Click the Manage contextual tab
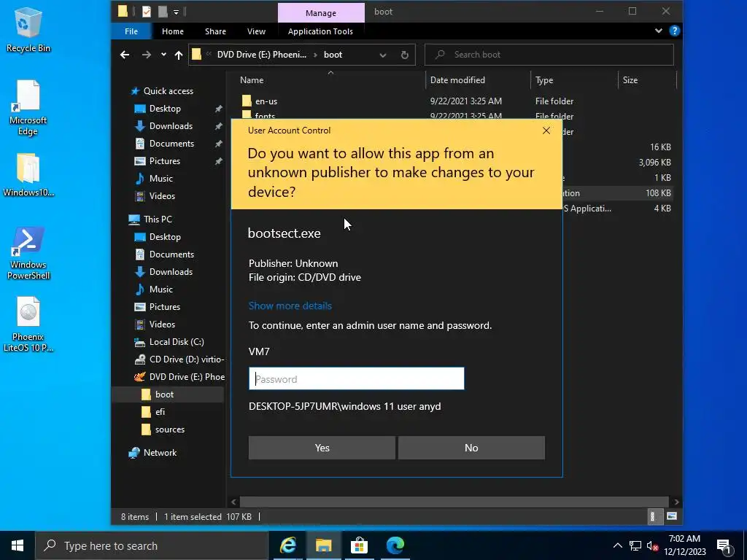 [x=321, y=13]
